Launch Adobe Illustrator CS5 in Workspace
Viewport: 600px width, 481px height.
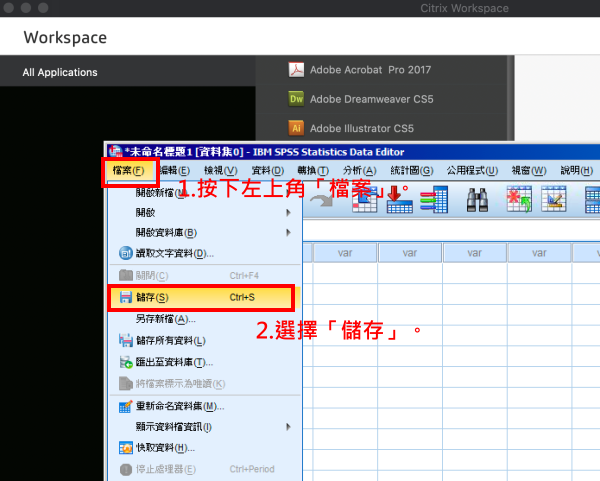362,128
